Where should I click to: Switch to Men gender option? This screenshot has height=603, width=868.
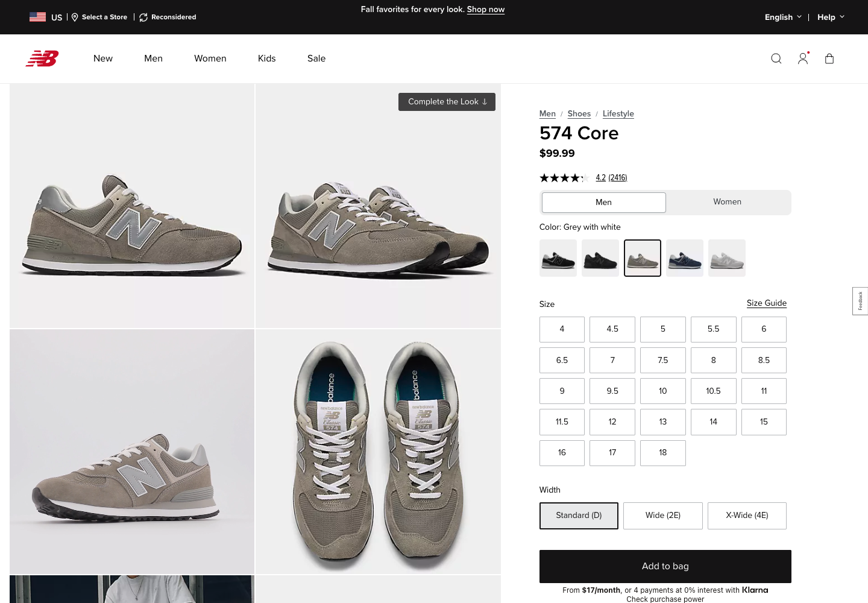coord(604,203)
